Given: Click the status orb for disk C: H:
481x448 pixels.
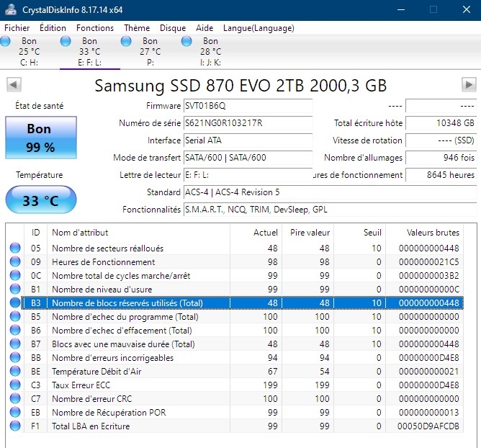Looking at the screenshot, I should (x=5, y=41).
